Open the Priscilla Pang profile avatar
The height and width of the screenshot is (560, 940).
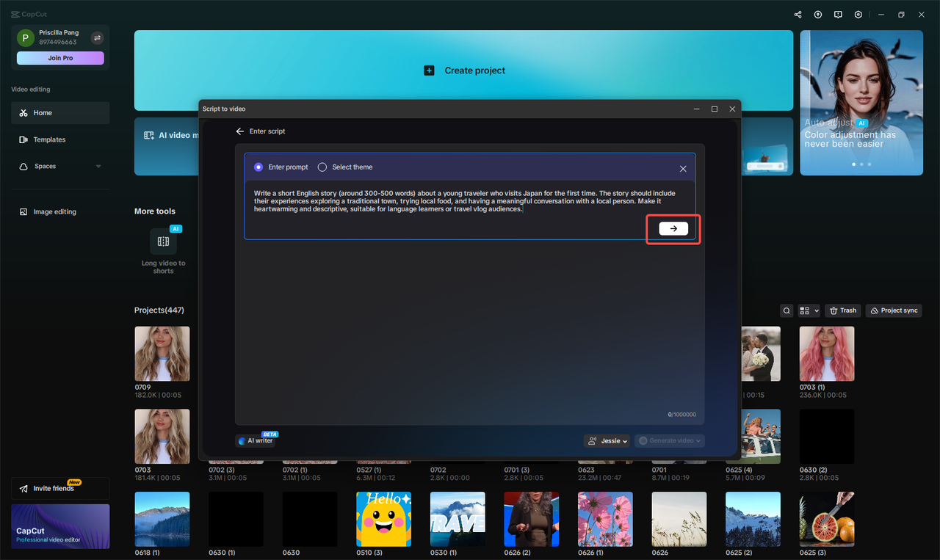coord(26,38)
